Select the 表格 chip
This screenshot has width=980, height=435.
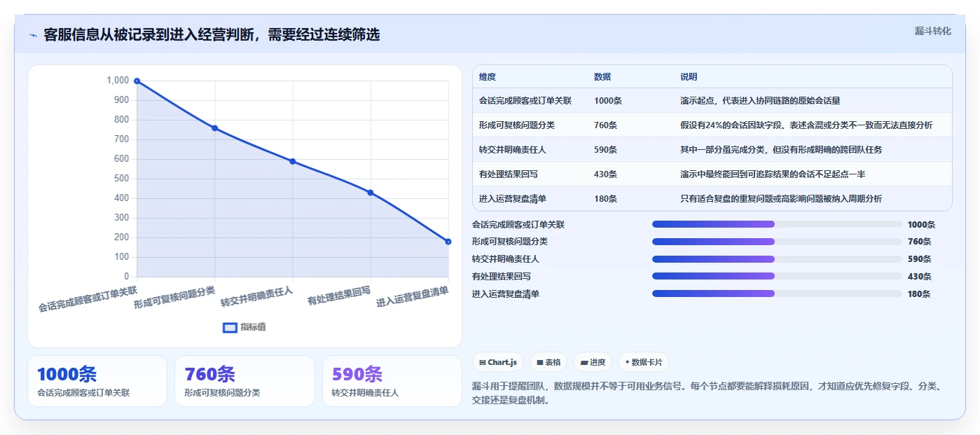[548, 362]
